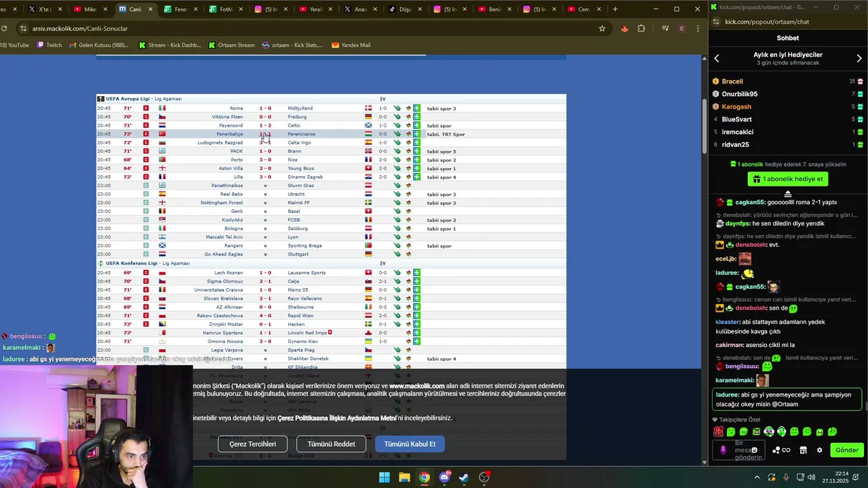Click green plus icon in Lille row

(x=416, y=177)
